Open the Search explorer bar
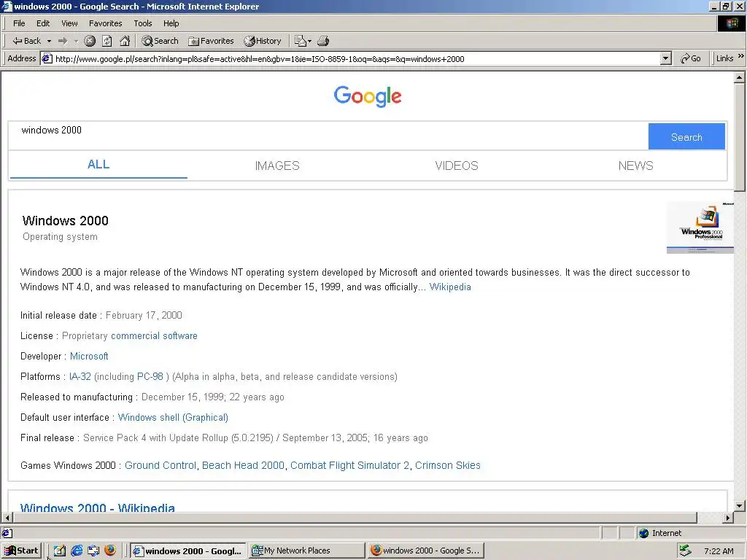Screen dimensions: 747x560 coord(160,41)
